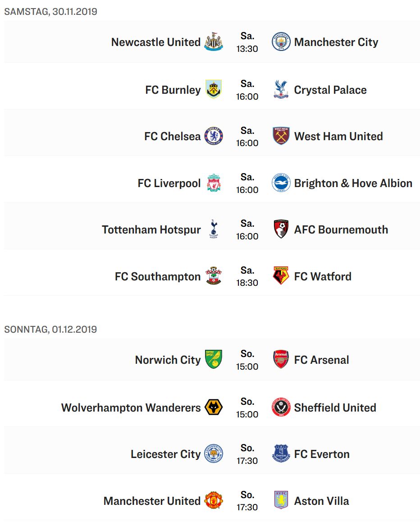Click the FC Arsenal team name
The image size is (420, 522).
321,360
